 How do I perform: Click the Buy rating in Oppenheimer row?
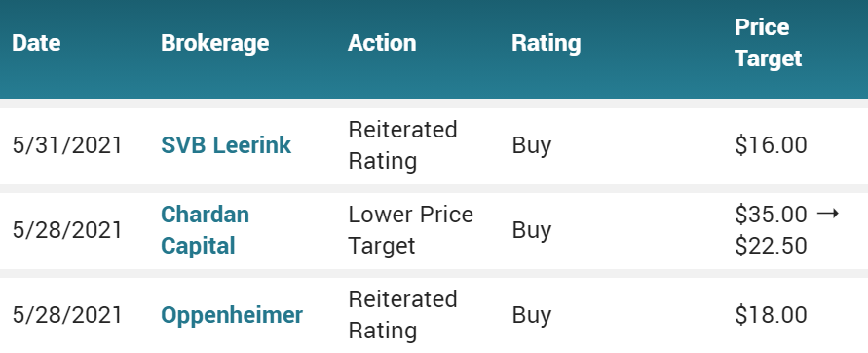coord(532,315)
